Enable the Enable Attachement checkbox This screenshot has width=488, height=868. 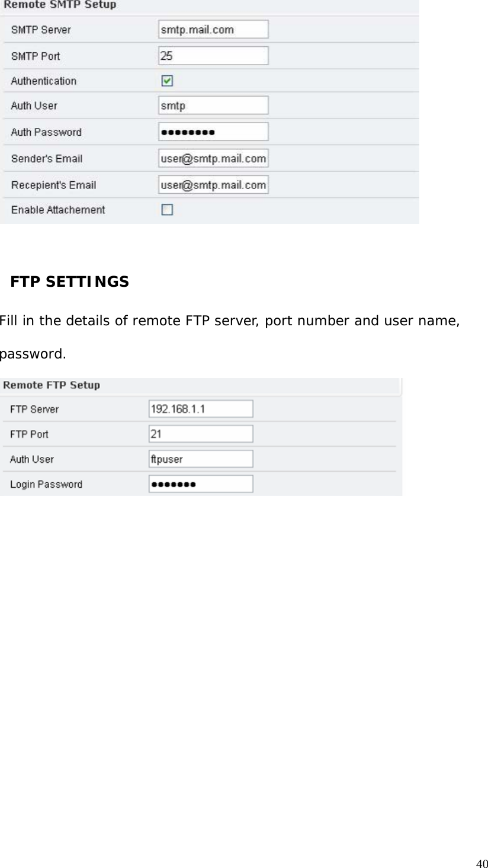pyautogui.click(x=167, y=209)
